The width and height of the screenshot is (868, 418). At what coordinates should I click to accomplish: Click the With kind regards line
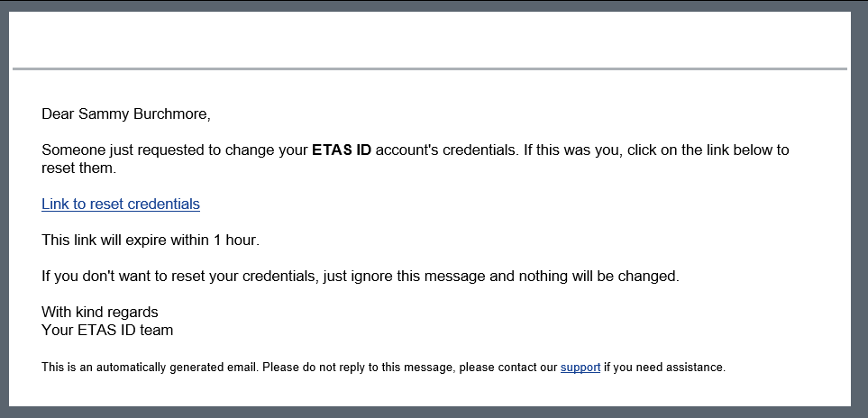(100, 312)
